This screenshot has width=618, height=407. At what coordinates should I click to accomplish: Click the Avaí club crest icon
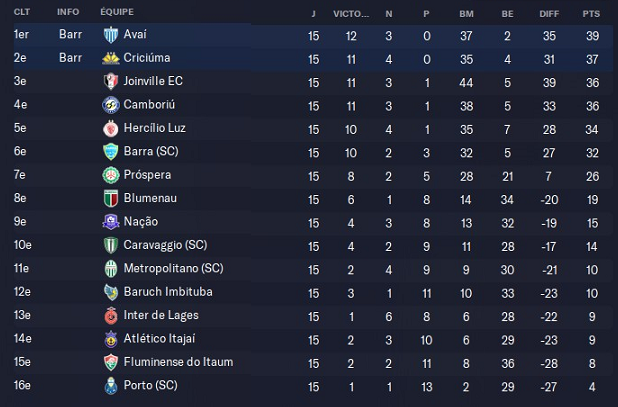[x=111, y=35]
